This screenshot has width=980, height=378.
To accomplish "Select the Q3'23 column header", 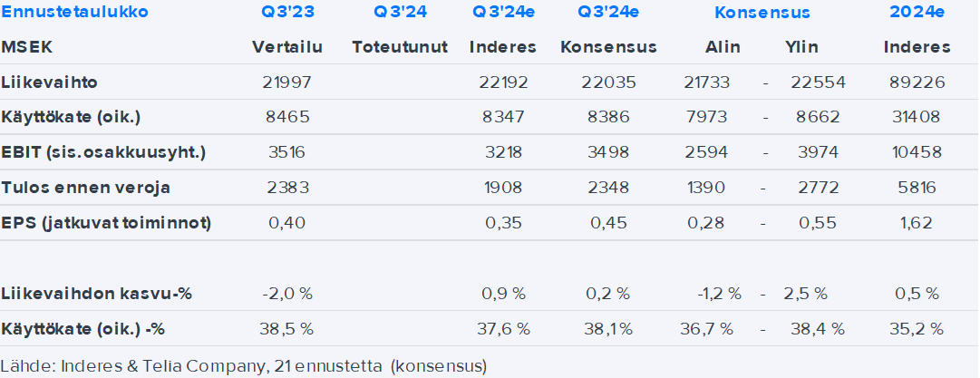I will click(x=286, y=13).
